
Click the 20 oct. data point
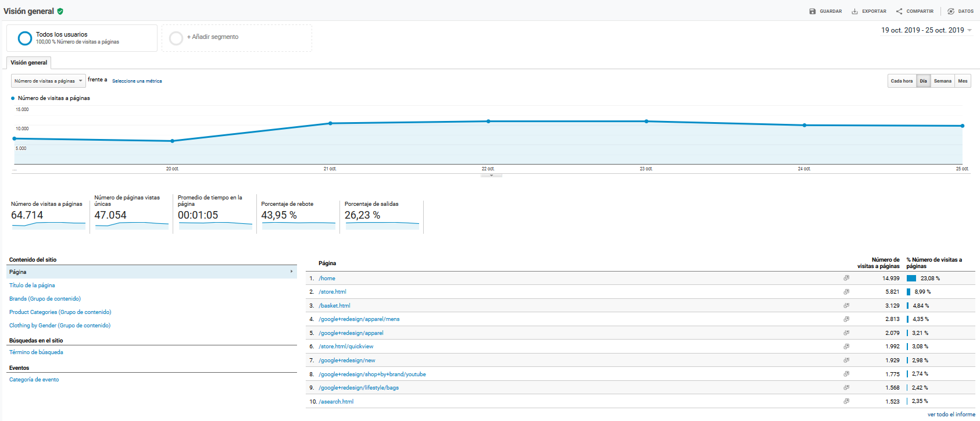pos(172,141)
